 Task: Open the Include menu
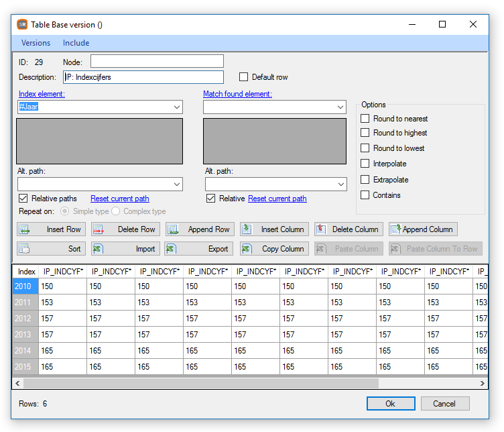76,43
